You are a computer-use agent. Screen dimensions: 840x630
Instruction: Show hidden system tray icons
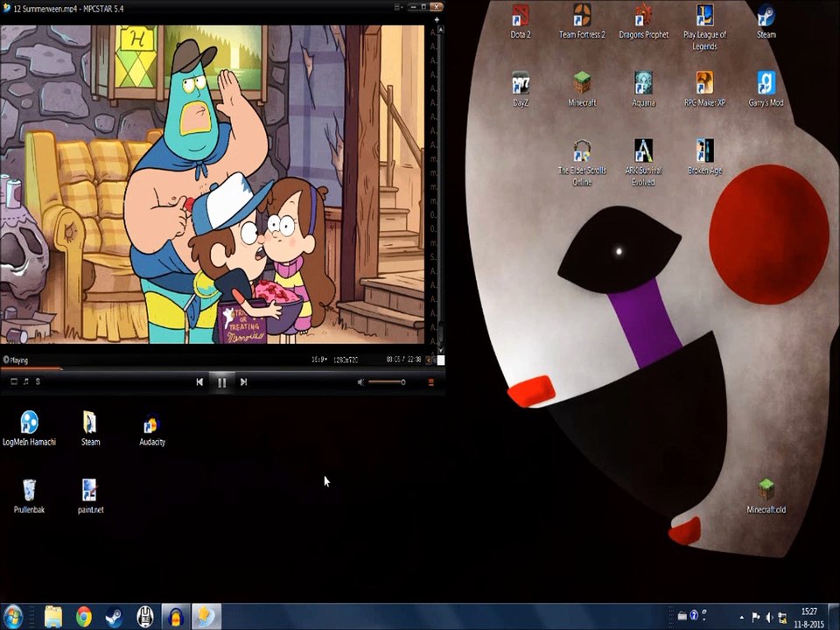click(x=742, y=618)
